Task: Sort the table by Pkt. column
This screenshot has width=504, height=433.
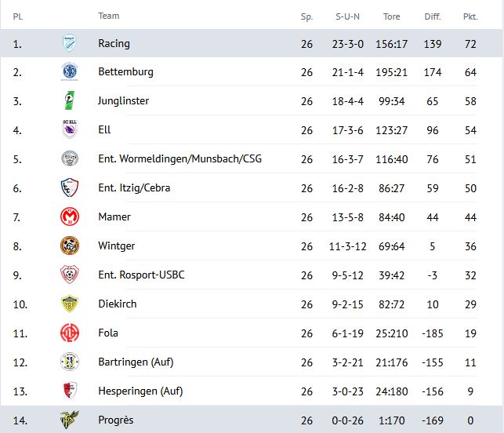Action: [470, 16]
